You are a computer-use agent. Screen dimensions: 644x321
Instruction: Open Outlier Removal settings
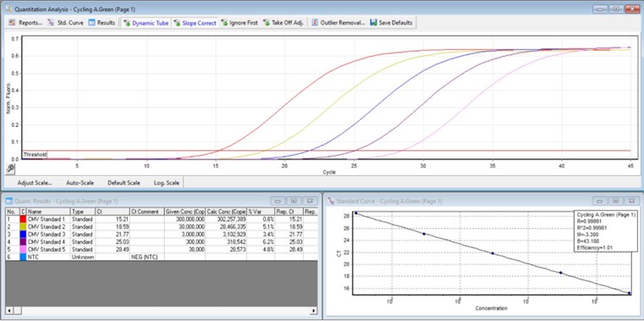338,23
